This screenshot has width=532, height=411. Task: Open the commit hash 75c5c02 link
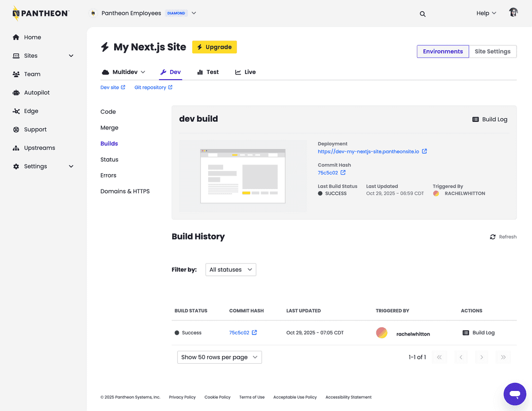pyautogui.click(x=240, y=332)
